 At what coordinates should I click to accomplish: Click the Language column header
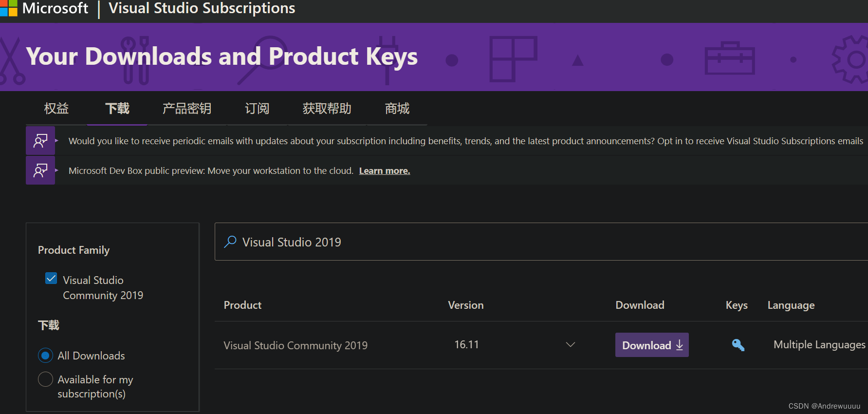(x=791, y=305)
